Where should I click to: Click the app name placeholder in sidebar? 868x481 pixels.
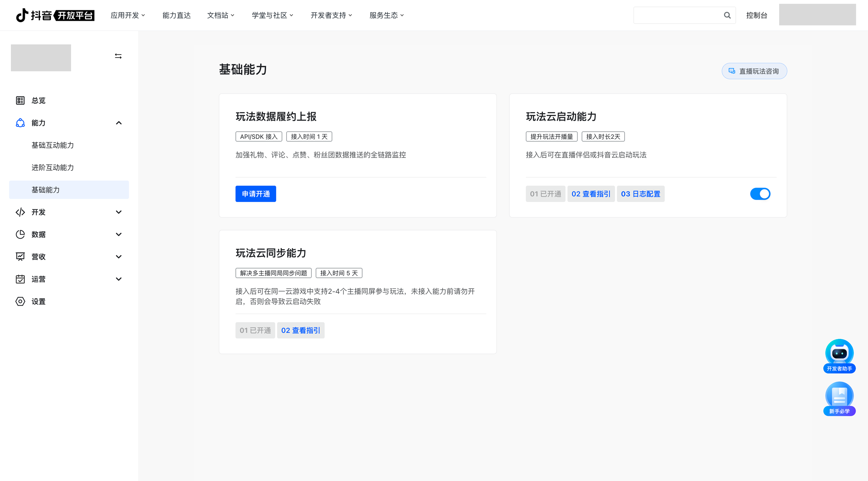tap(41, 58)
